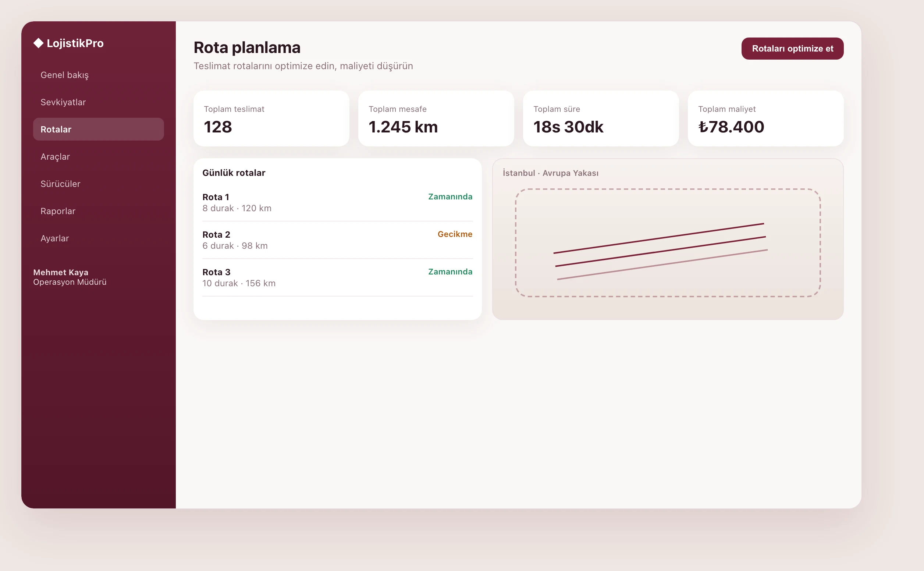This screenshot has height=571, width=924.
Task: Click the Teslimat rotalarını optimize edin subtitle
Action: point(303,66)
